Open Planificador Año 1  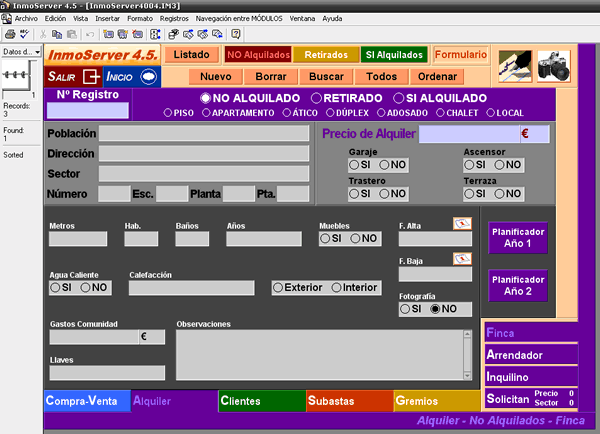[x=518, y=238]
